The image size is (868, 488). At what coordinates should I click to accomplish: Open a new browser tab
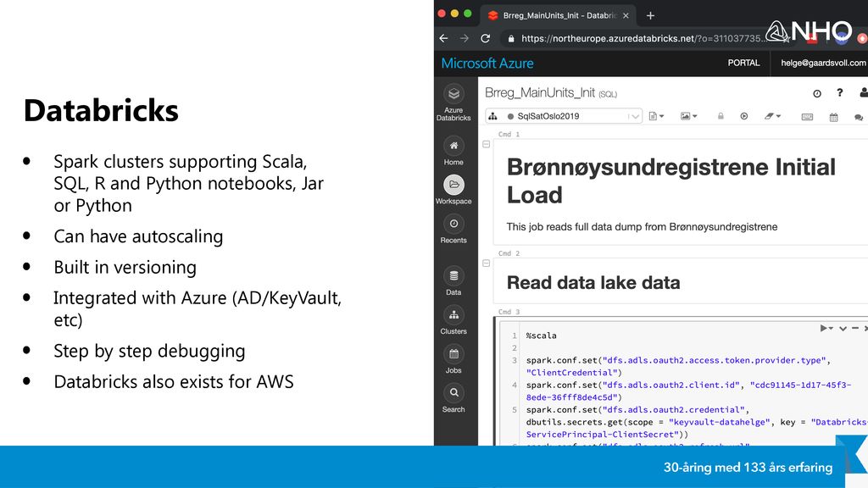pos(650,15)
